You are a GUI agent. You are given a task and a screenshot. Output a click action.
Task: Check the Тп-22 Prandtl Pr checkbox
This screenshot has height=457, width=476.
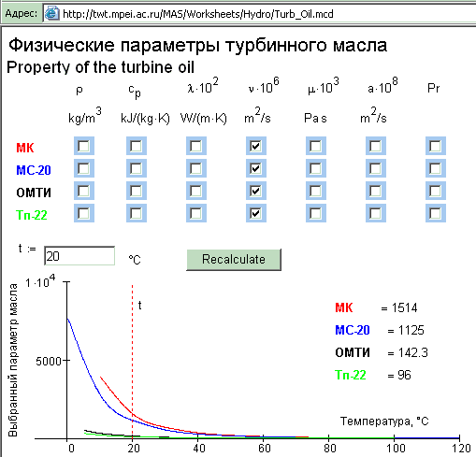[436, 213]
